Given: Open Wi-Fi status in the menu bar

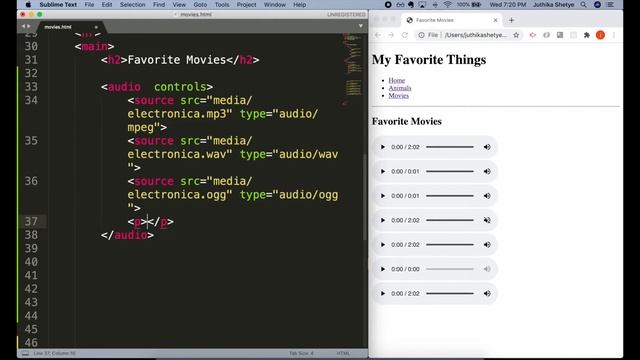Looking at the screenshot, I should click(447, 4).
